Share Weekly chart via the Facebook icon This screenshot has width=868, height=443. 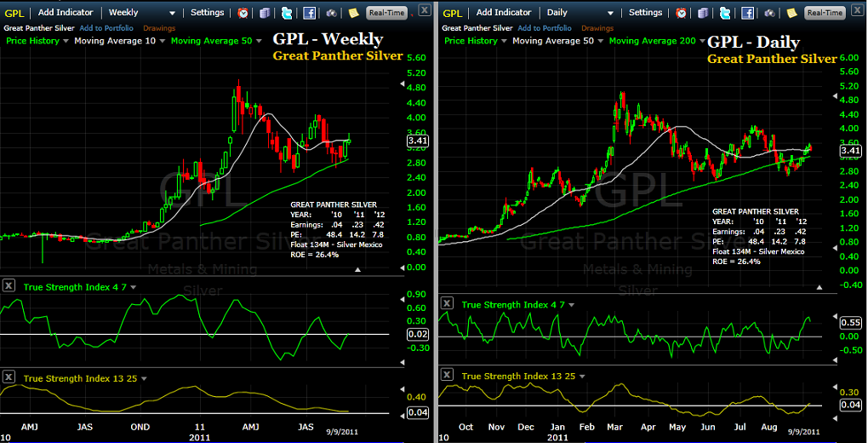(309, 13)
